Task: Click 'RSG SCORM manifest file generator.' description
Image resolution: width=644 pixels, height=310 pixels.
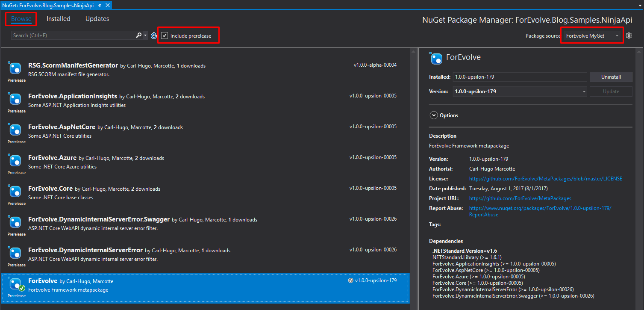Action: click(x=69, y=74)
